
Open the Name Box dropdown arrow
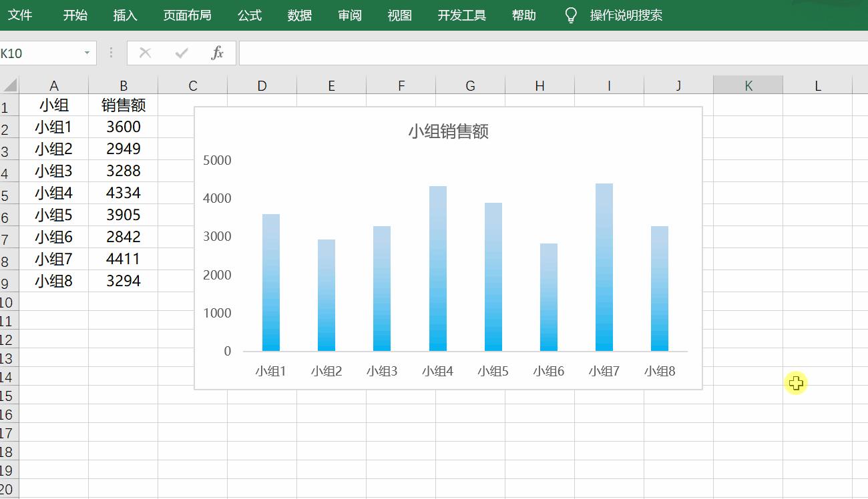click(85, 52)
